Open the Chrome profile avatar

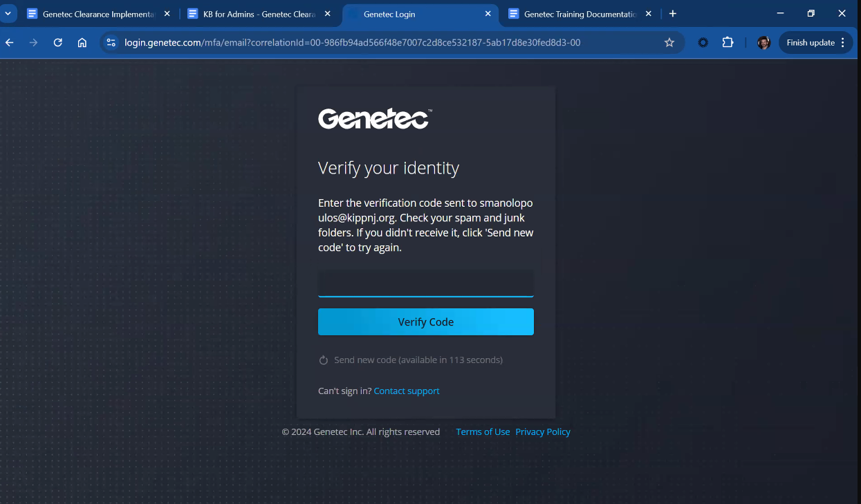pos(763,43)
